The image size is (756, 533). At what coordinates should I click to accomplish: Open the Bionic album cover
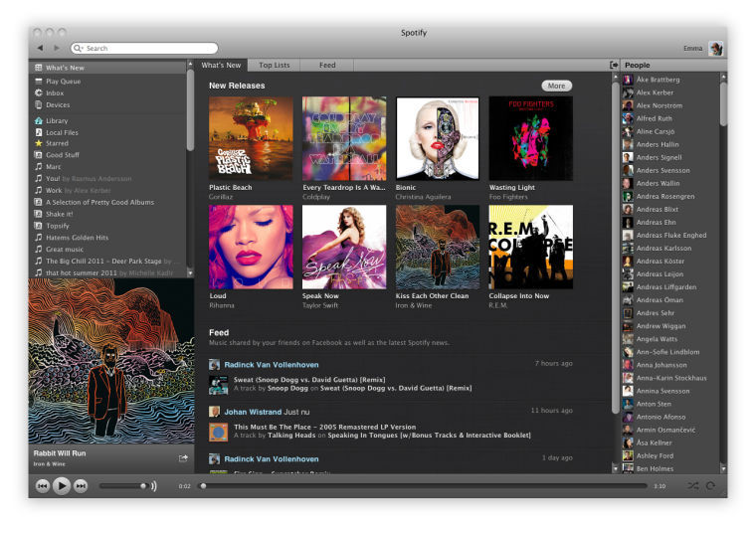point(438,138)
